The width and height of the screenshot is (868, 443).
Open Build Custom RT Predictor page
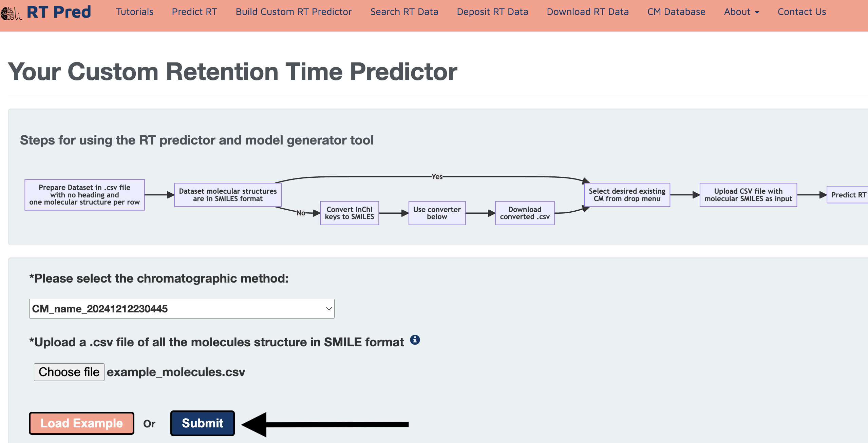click(294, 12)
